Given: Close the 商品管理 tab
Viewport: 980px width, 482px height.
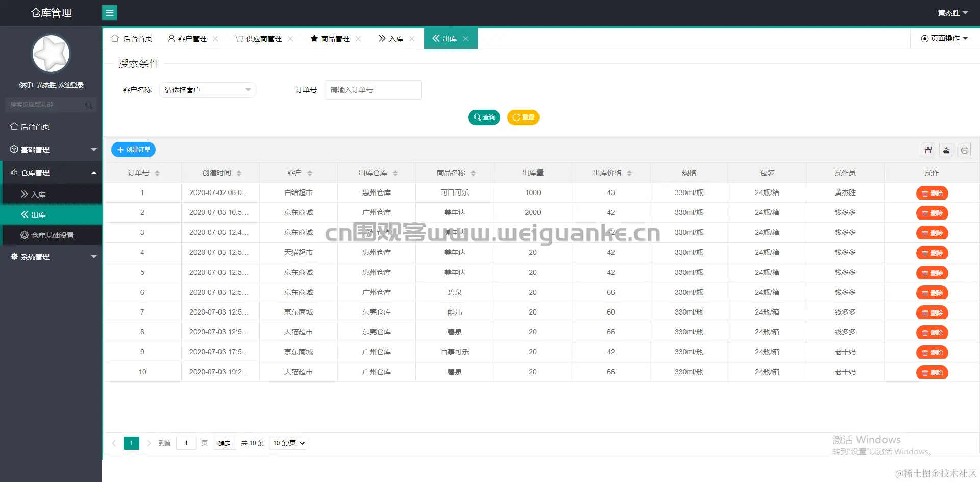Looking at the screenshot, I should pyautogui.click(x=358, y=39).
